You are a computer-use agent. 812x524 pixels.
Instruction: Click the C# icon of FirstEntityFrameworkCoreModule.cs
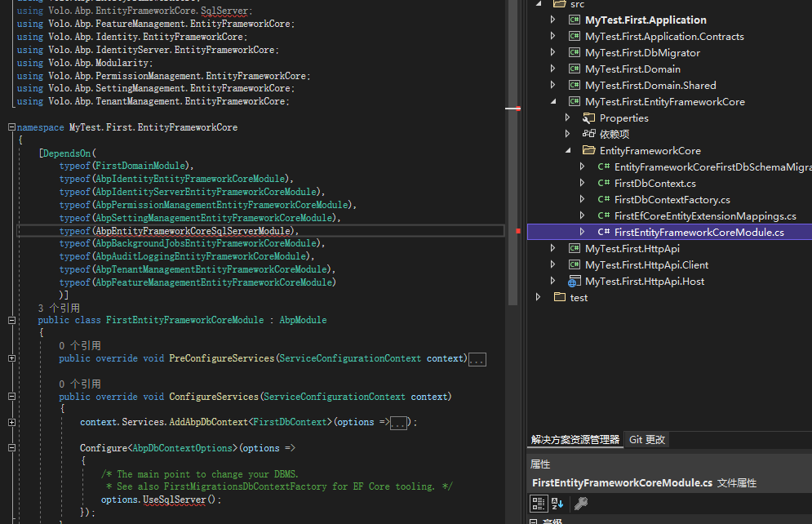tap(603, 232)
